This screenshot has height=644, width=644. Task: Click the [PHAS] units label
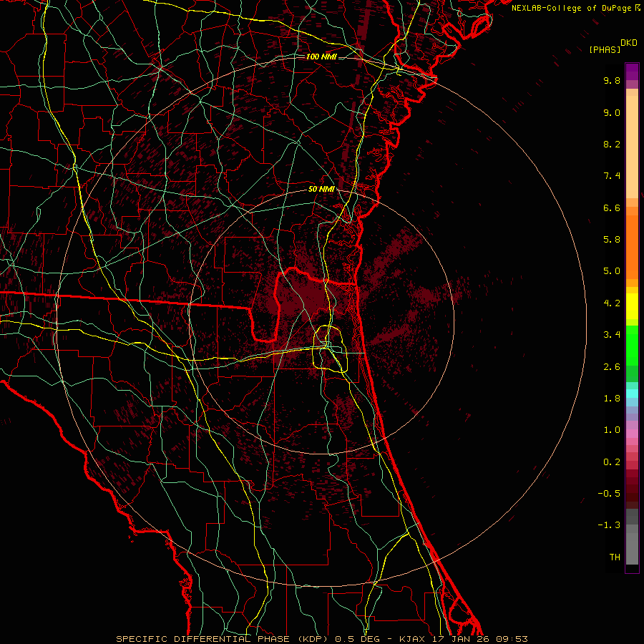coord(605,49)
